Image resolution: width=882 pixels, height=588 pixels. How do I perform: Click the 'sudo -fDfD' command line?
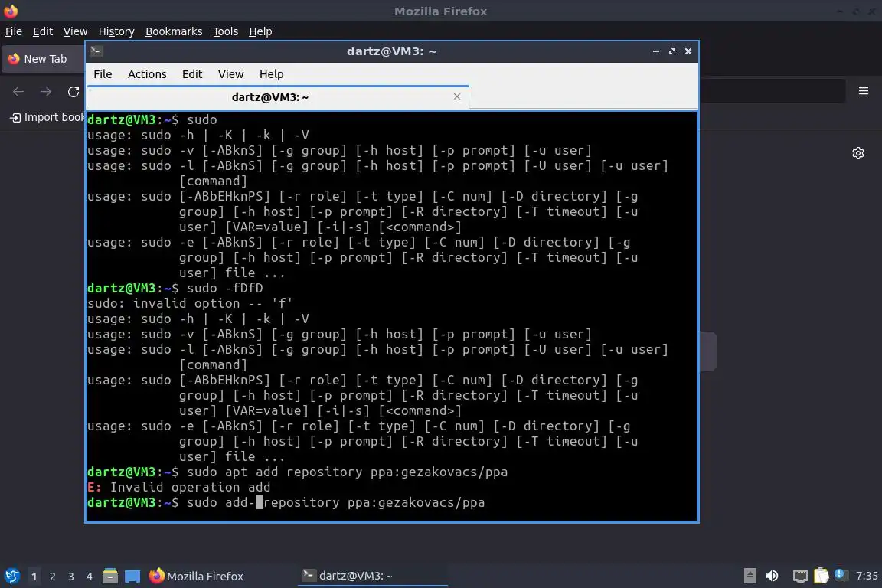point(175,288)
